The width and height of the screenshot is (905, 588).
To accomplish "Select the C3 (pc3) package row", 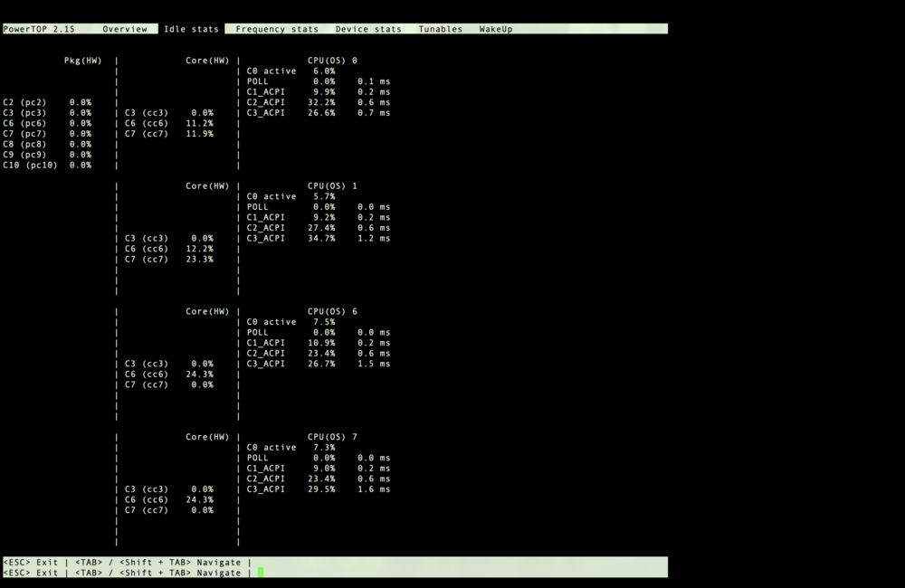I will click(x=47, y=112).
